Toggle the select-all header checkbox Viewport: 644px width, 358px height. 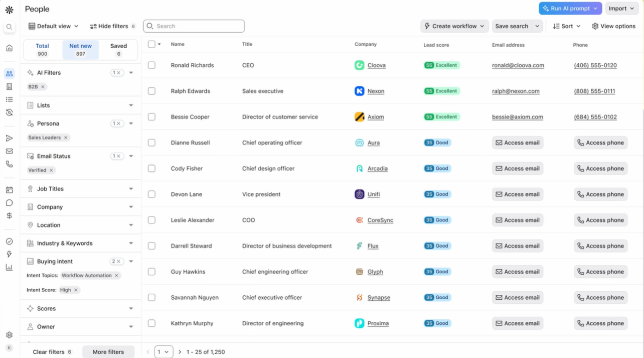coord(151,44)
